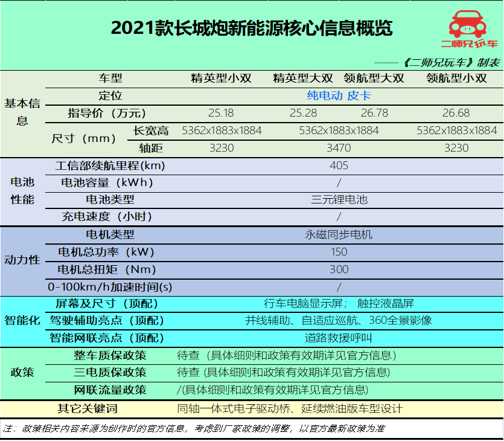Image resolution: width=504 pixels, height=441 pixels.
Task: Click the 精英型大双 column heading
Action: 303,78
